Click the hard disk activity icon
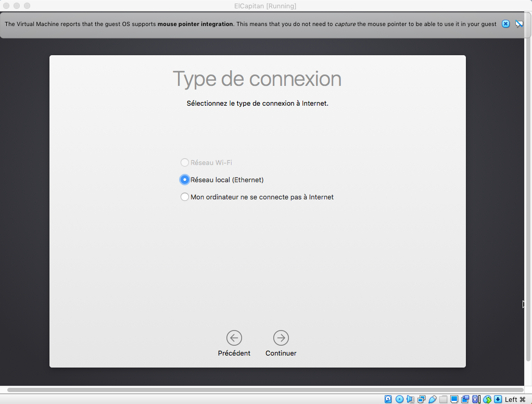The image size is (532, 404). pos(388,399)
